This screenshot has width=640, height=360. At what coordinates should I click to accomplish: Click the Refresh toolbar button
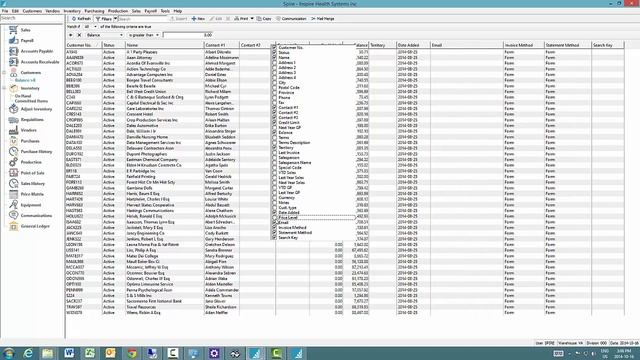coord(81,19)
